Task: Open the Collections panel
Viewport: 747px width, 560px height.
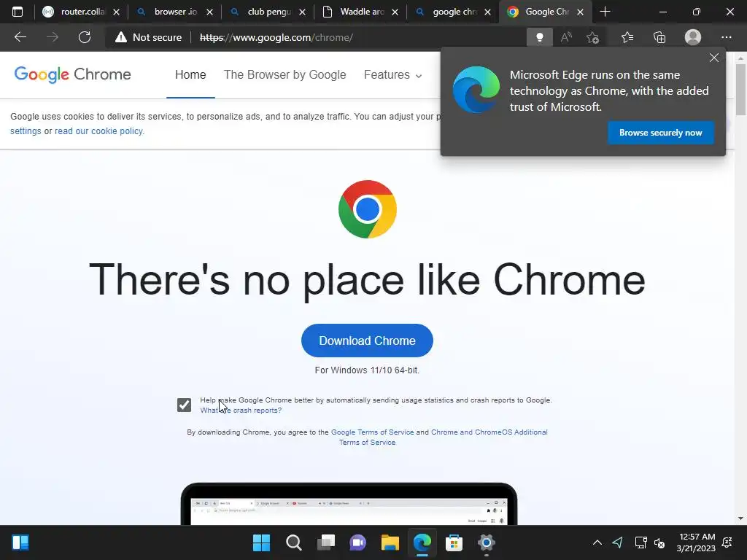Action: coord(659,37)
